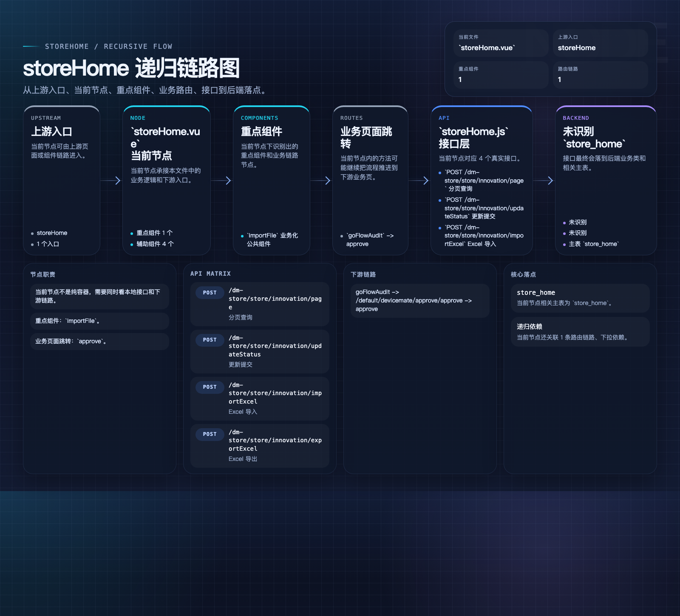Select the innovation/updateStatus endpoint path
The height and width of the screenshot is (616, 680).
click(275, 346)
